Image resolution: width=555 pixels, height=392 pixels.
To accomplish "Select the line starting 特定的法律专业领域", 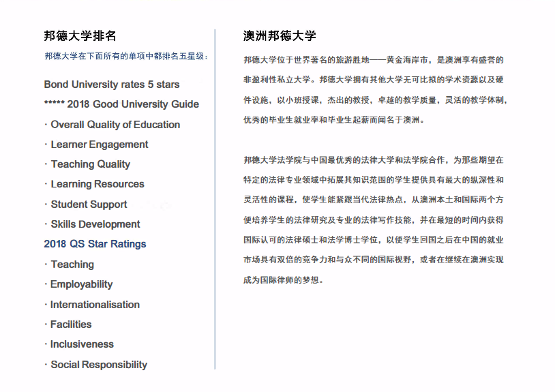I will click(374, 180).
